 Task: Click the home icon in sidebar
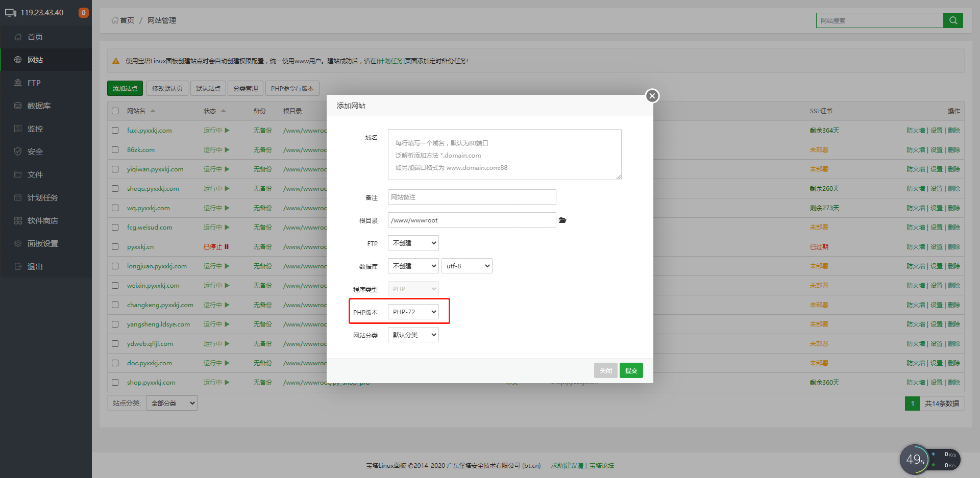tap(18, 37)
